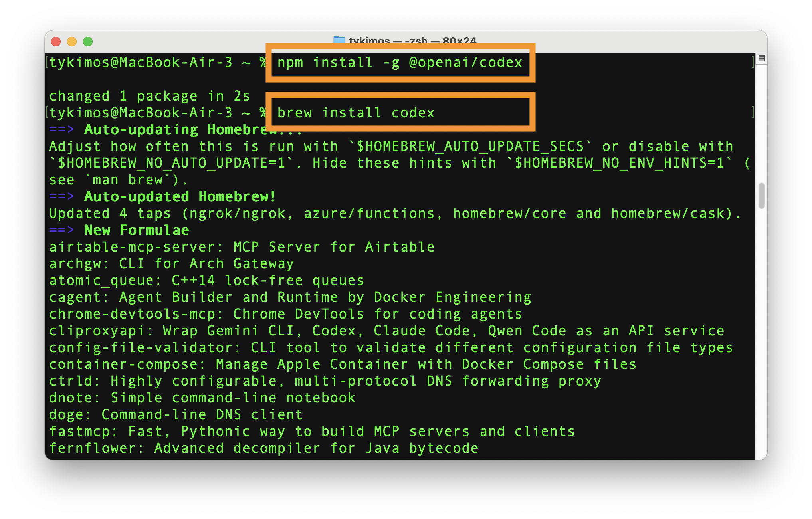Click the New Formulae heading
The height and width of the screenshot is (519, 812).
pyautogui.click(x=137, y=230)
